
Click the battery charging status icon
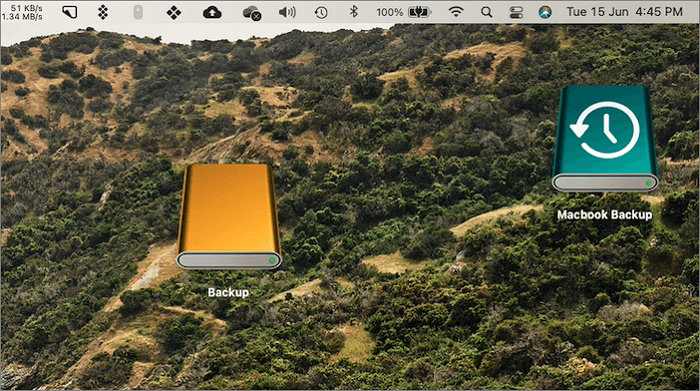pos(420,12)
